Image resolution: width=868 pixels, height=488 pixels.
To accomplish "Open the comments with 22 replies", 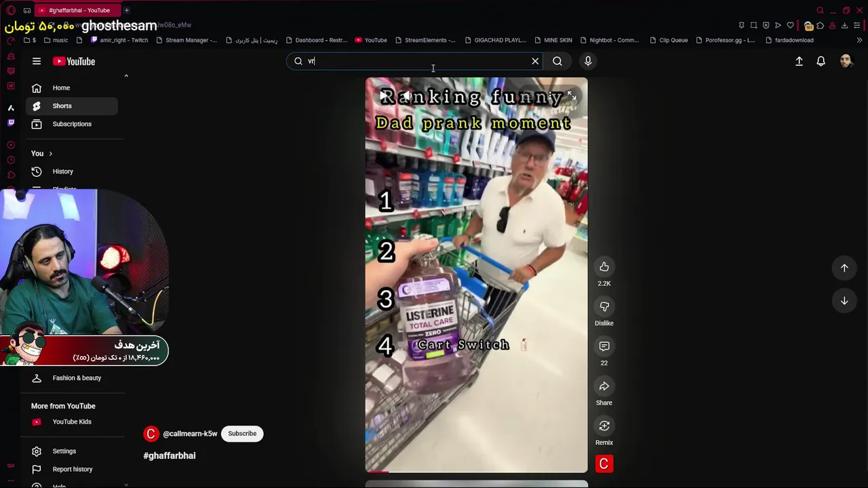I will tap(604, 346).
